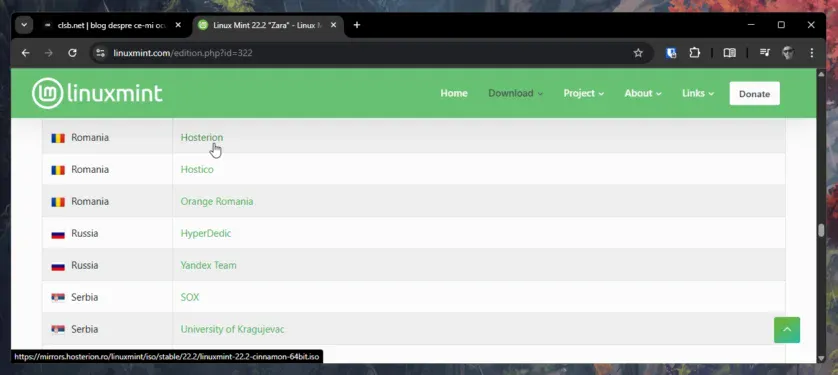Minimize the Chrome window
The image size is (838, 375).
point(751,25)
